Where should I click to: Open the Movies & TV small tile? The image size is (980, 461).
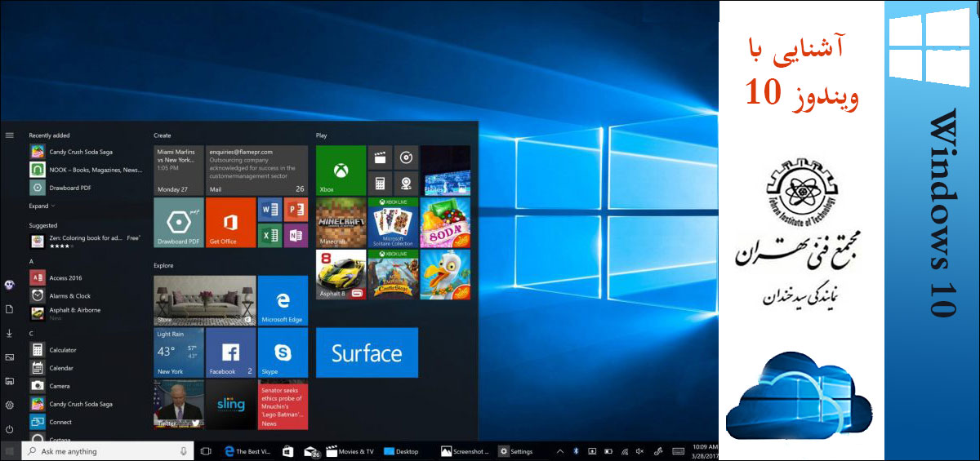[x=380, y=157]
